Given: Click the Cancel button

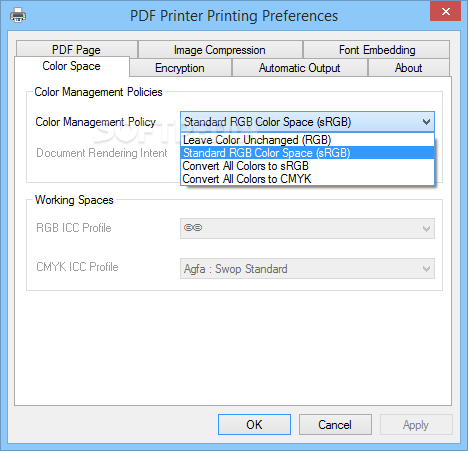Looking at the screenshot, I should [x=335, y=424].
